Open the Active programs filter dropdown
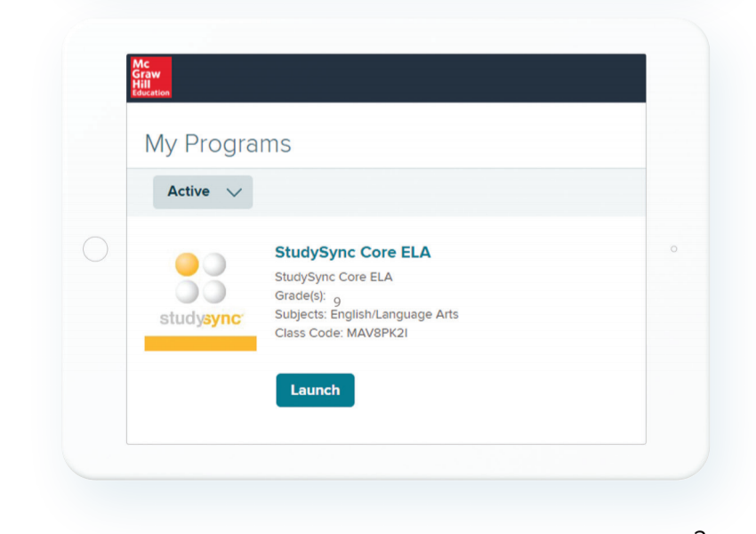The image size is (756, 534). 203,192
